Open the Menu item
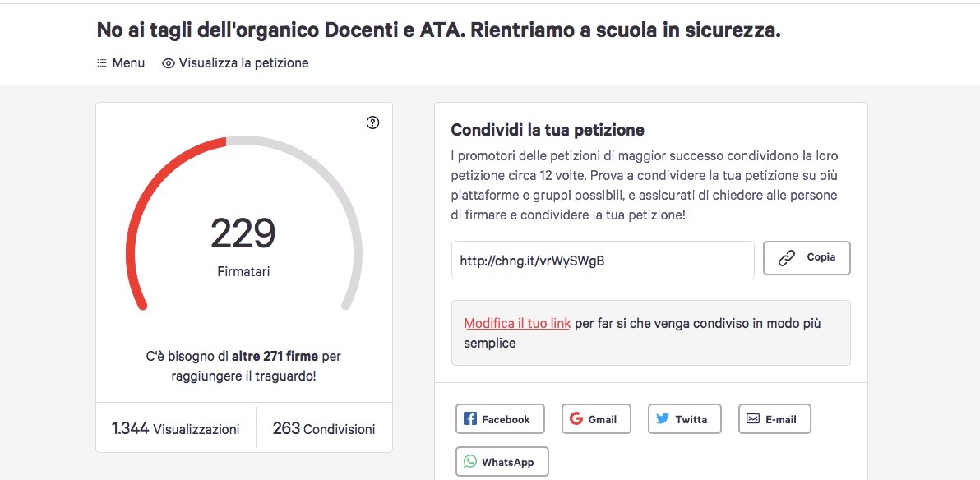Image resolution: width=980 pixels, height=480 pixels. pos(121,63)
